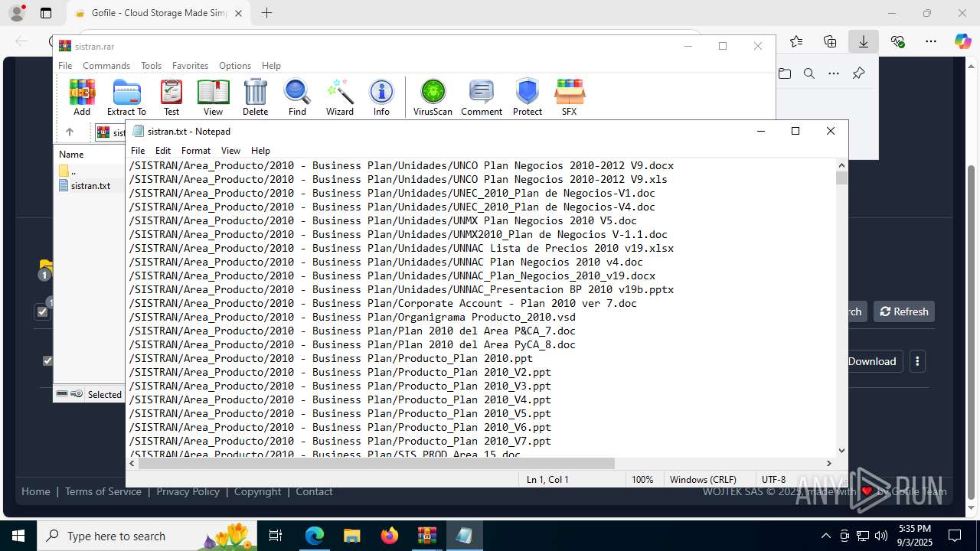
Task: Open a new browser tab
Action: pyautogui.click(x=266, y=13)
